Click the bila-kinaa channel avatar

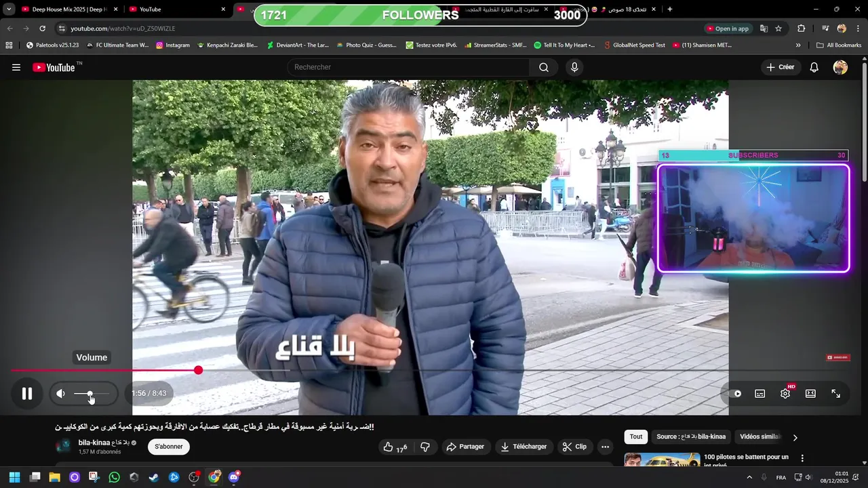(x=64, y=446)
